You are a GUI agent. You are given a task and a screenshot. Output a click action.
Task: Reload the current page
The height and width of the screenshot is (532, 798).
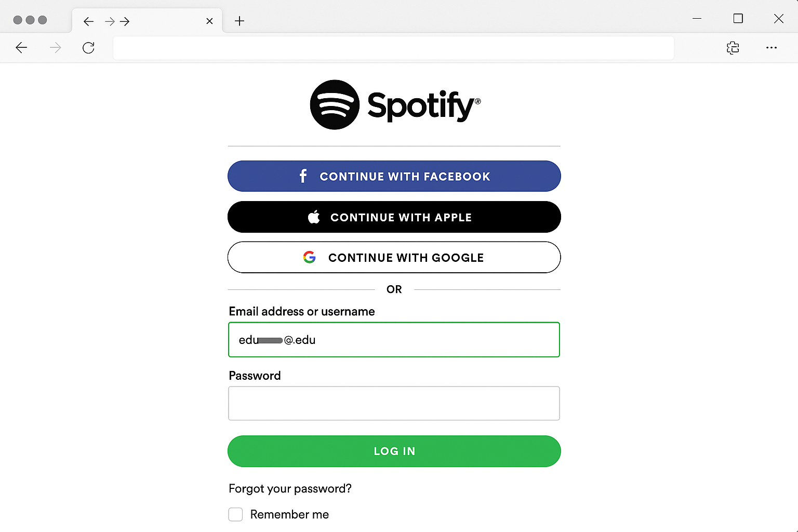pyautogui.click(x=88, y=47)
